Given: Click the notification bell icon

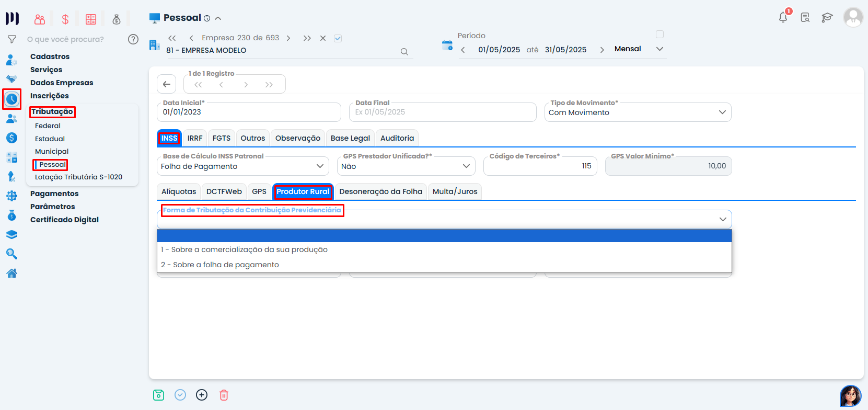Looking at the screenshot, I should 783,17.
